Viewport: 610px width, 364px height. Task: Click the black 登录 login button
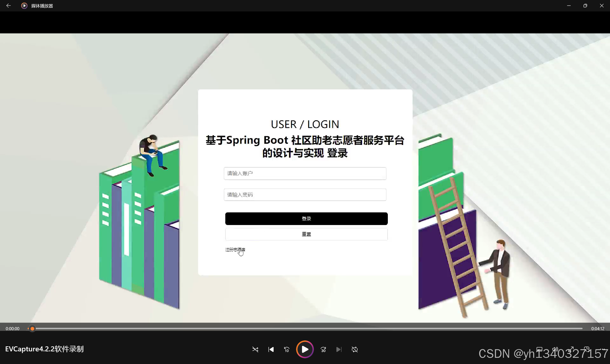tap(306, 219)
